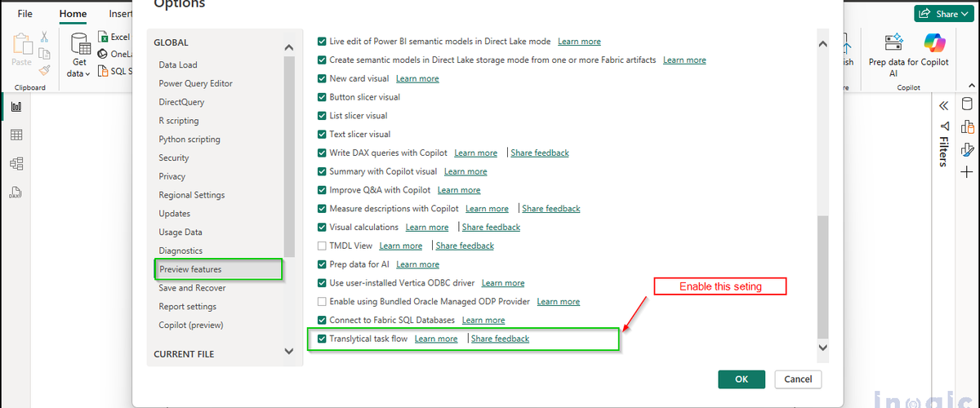Toggle Live edit in Direct Lake mode checkbox
This screenshot has width=980, height=408.
(322, 42)
